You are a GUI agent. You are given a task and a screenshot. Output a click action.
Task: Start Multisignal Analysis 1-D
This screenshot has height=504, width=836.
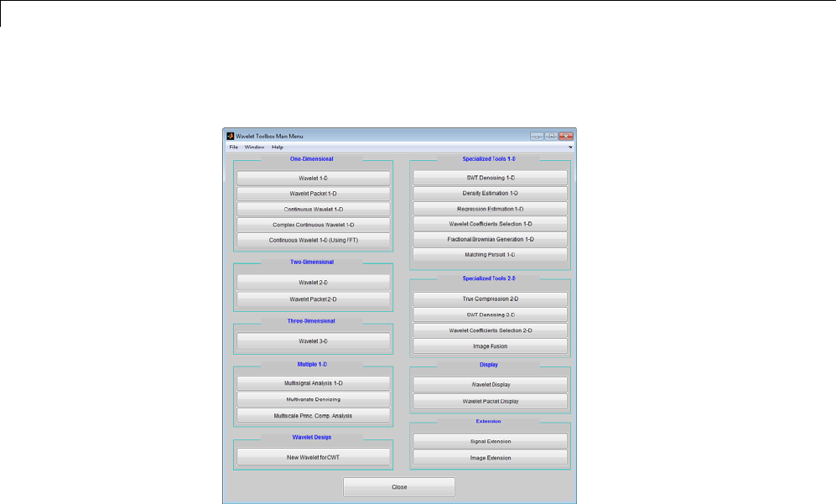coord(314,383)
